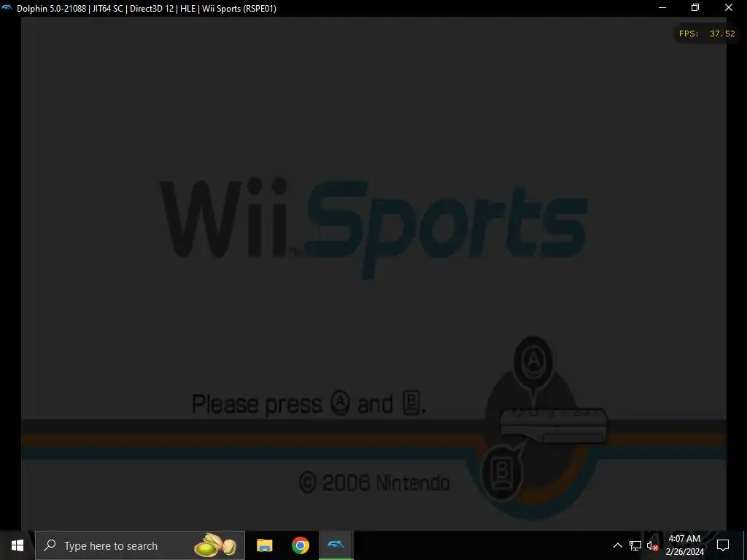Click the B button in the prompt text

[x=411, y=403]
